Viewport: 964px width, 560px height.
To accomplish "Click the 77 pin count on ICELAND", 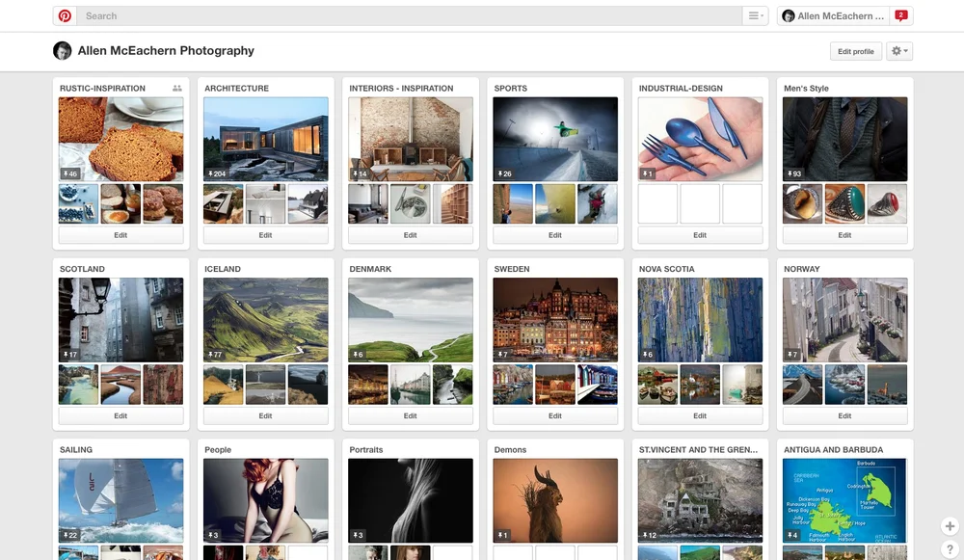I will point(215,354).
